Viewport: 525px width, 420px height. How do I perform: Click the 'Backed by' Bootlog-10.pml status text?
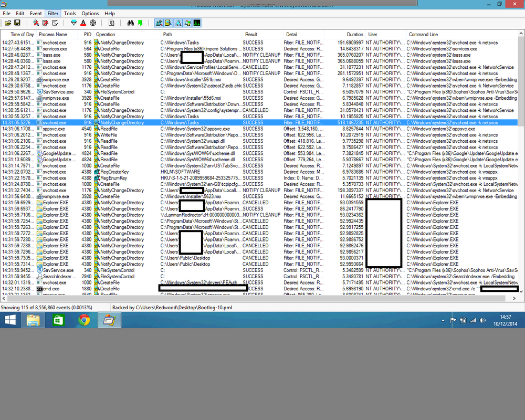point(172,308)
